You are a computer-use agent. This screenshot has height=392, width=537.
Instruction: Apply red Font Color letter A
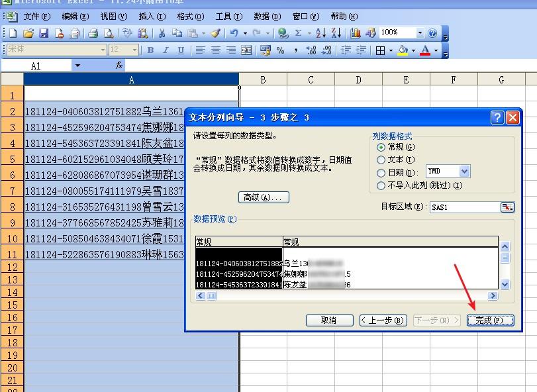point(425,51)
